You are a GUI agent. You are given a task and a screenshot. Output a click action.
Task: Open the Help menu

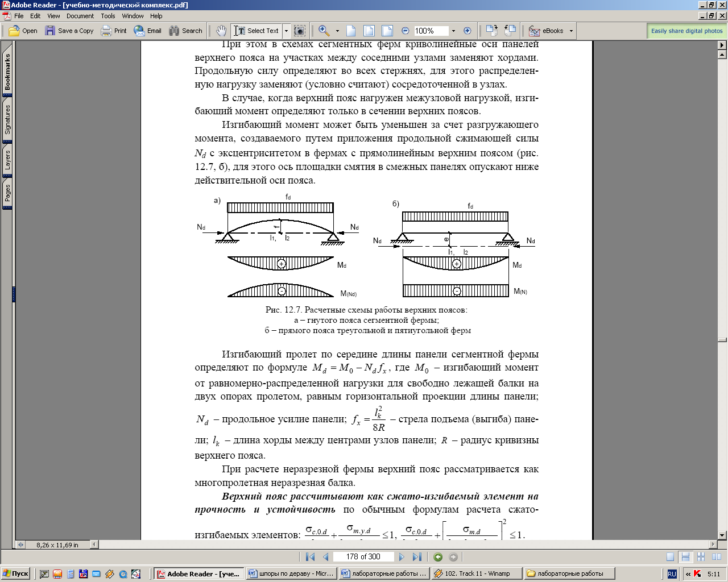[156, 16]
